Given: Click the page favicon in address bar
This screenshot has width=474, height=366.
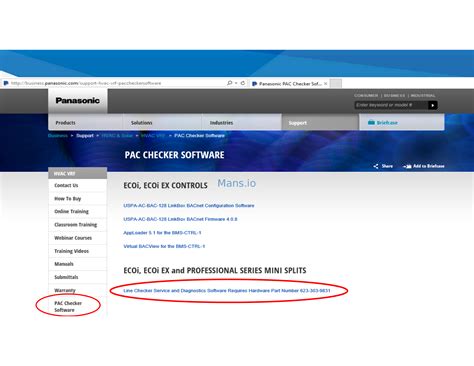Looking at the screenshot, I should tap(6, 83).
